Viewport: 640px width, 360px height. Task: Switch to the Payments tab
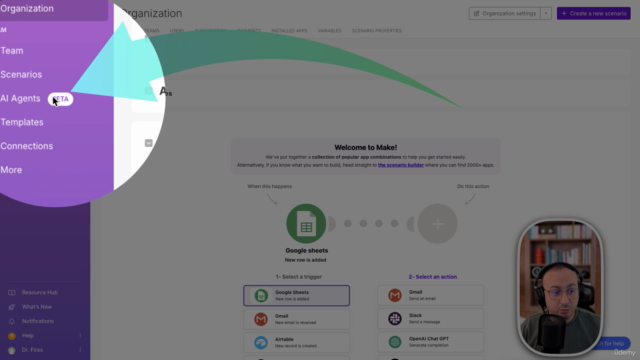coord(249,31)
